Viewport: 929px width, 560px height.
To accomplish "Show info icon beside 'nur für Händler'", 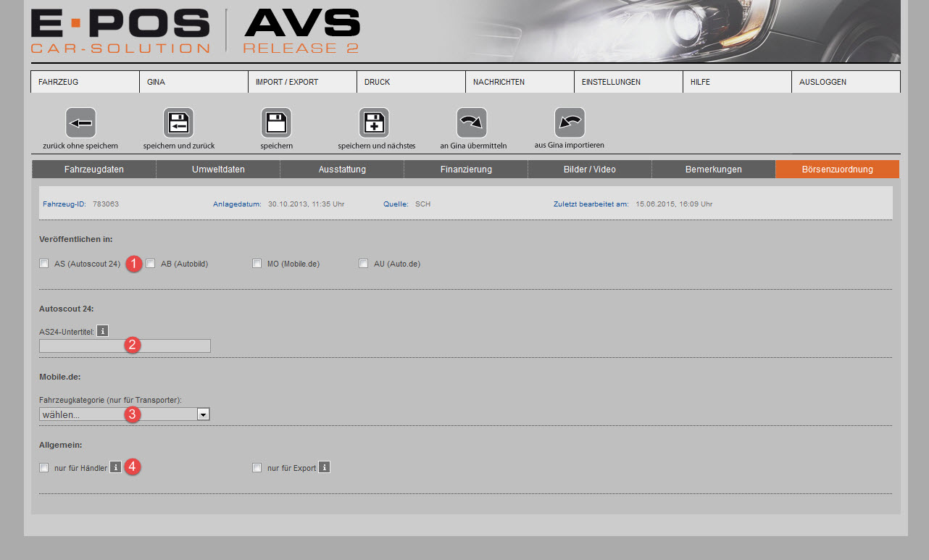I will (x=115, y=467).
